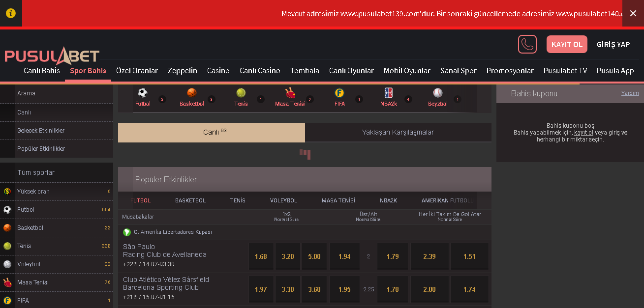Open more markets +218 for Vélez Sársfield
The width and height of the screenshot is (644, 308).
click(x=130, y=297)
